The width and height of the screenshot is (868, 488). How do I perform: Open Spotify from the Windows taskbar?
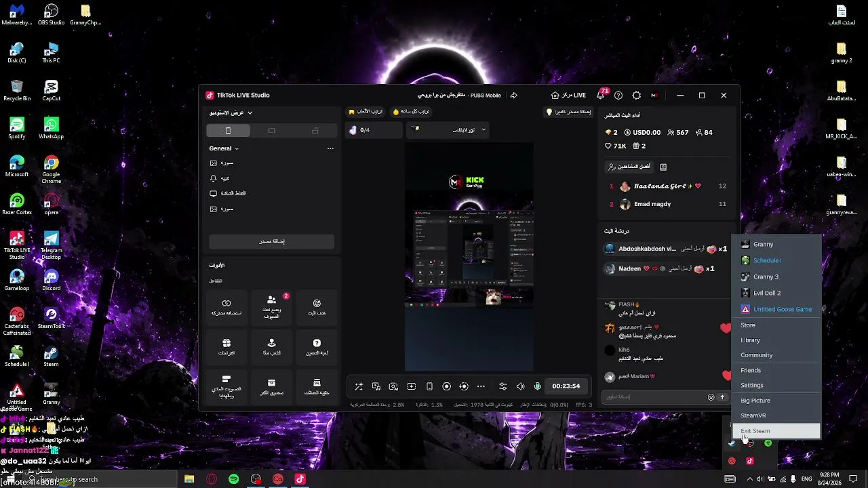point(233,479)
